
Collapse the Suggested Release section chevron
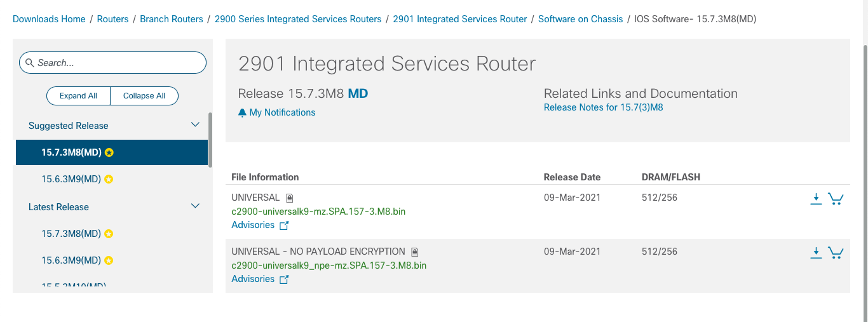point(196,125)
